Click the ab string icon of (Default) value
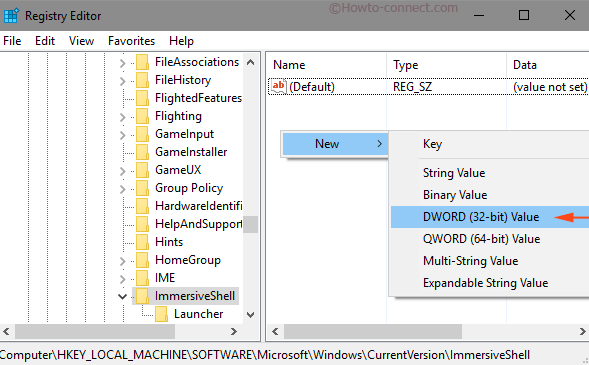 click(x=278, y=87)
